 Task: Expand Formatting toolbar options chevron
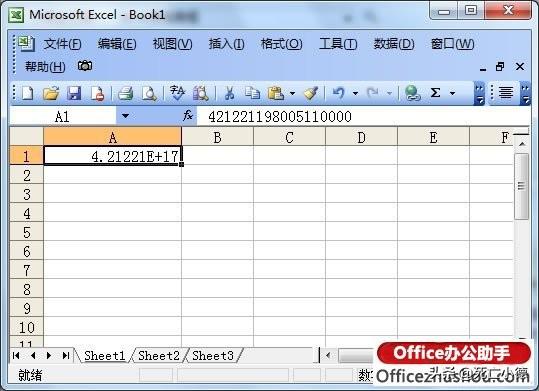point(525,93)
